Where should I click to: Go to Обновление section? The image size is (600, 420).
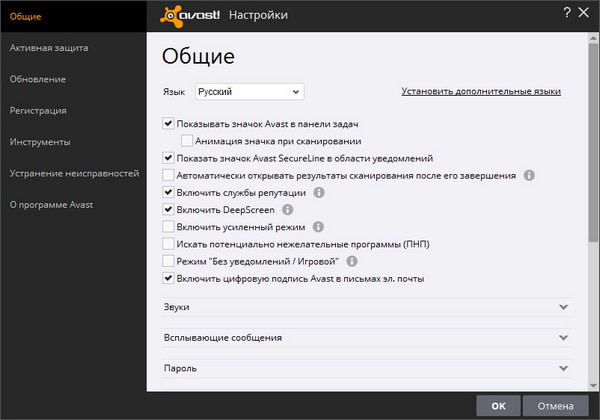(x=38, y=79)
